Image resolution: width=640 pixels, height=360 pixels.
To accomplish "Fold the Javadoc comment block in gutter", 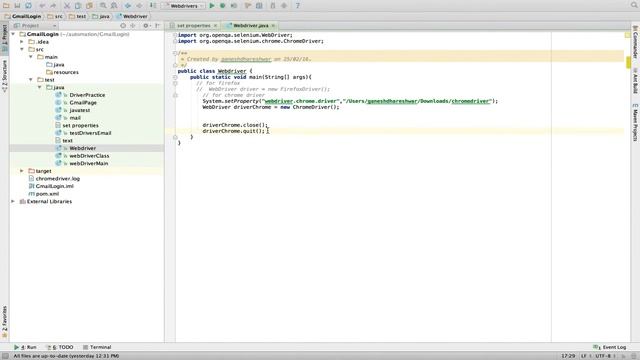I will (175, 53).
